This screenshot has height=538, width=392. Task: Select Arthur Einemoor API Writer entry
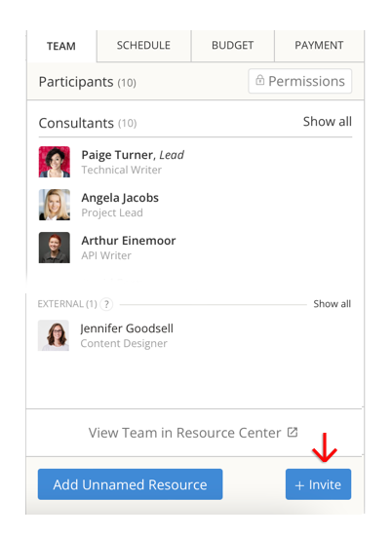coord(129,248)
